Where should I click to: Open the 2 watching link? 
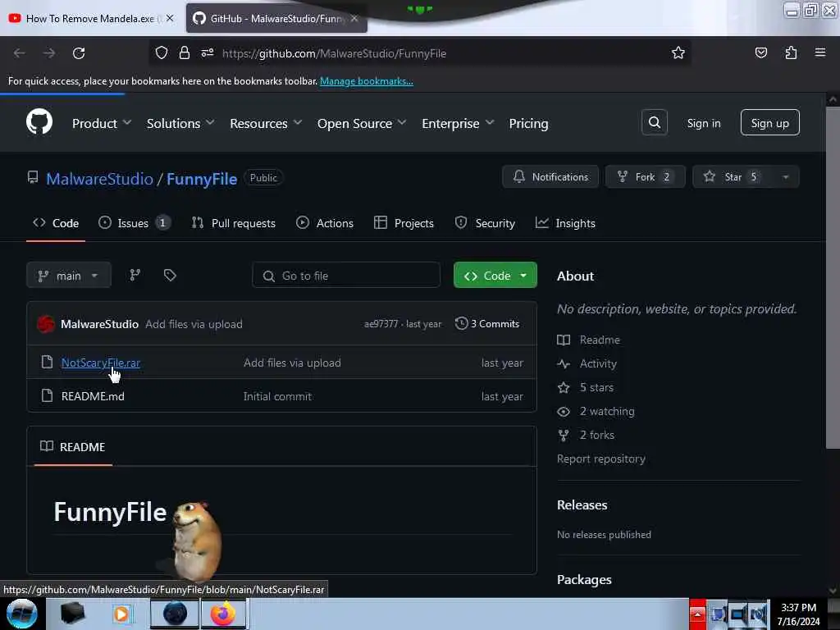point(607,411)
